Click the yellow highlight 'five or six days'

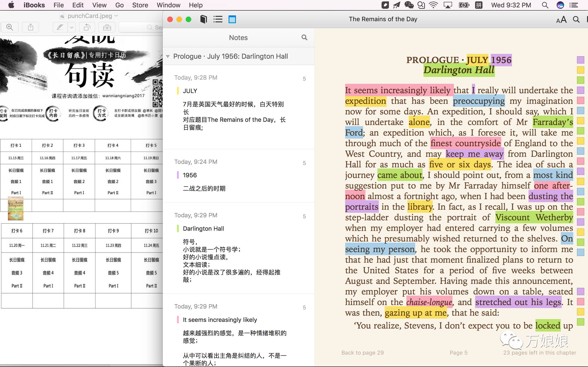[x=460, y=165]
